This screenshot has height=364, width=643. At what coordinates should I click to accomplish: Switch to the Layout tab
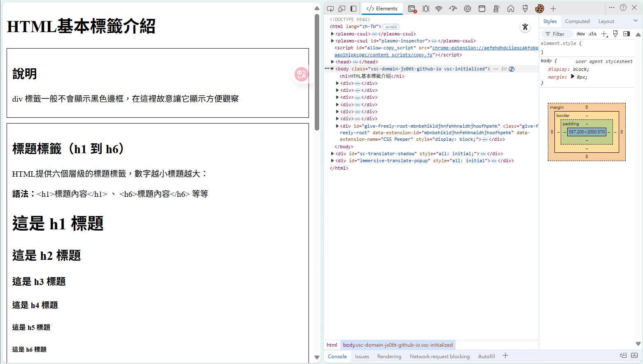click(x=606, y=21)
